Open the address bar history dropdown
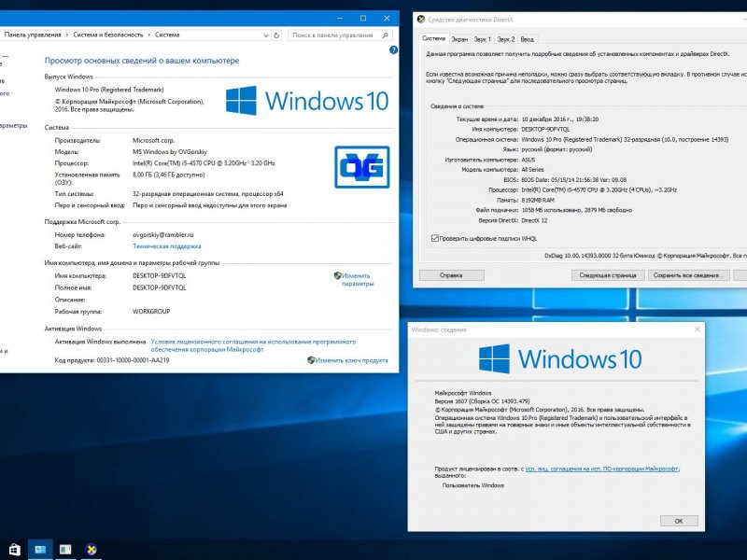The width and height of the screenshot is (747, 560). [x=266, y=35]
